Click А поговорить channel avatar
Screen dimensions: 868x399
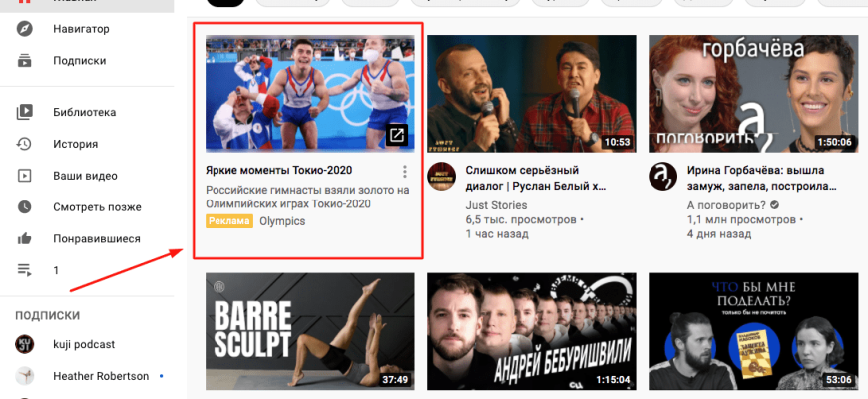point(662,177)
